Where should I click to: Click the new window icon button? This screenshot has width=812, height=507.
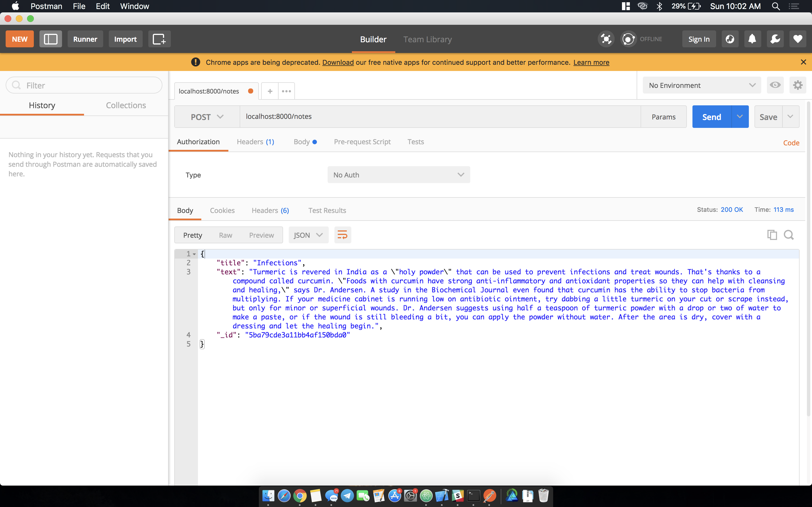[x=159, y=39]
